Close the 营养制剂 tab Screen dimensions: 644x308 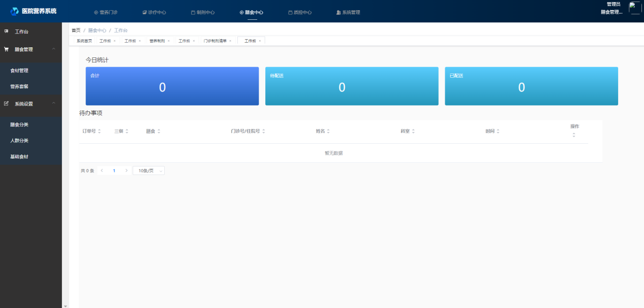click(168, 41)
